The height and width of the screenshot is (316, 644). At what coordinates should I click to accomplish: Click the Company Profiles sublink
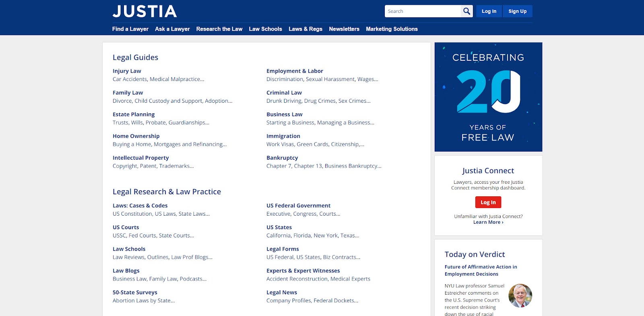pyautogui.click(x=289, y=301)
